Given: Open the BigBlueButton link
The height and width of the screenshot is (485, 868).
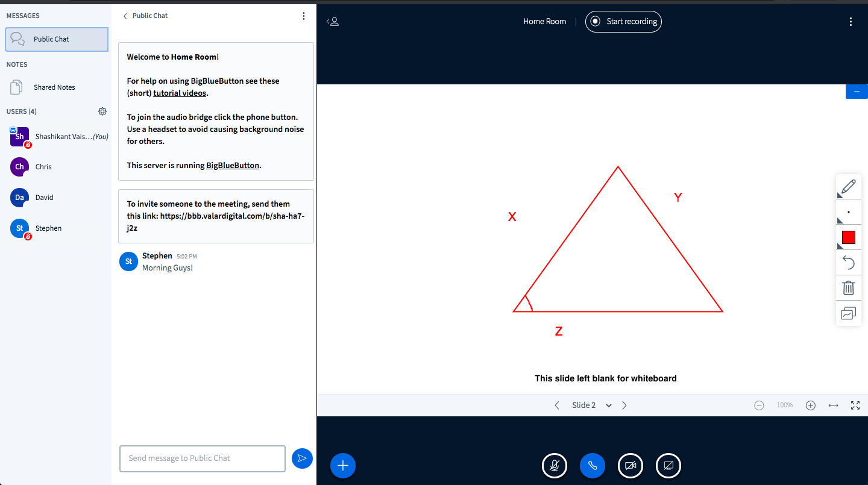Looking at the screenshot, I should tap(233, 166).
